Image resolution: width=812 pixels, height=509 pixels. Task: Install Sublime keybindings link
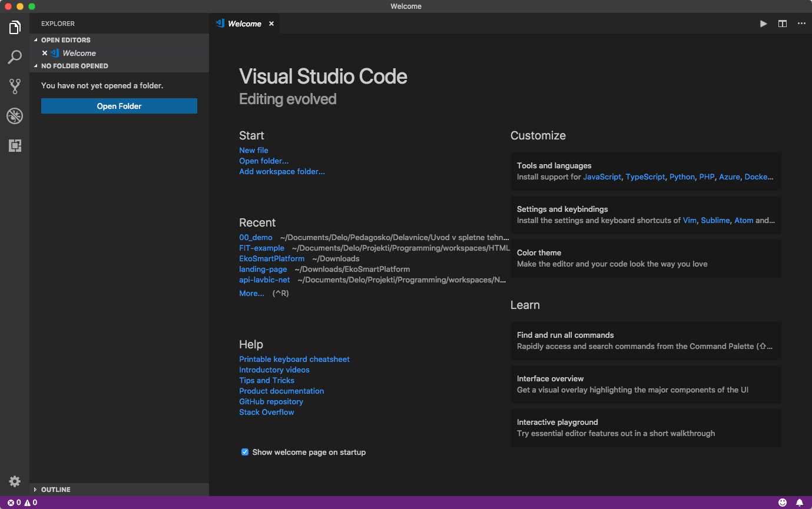click(715, 220)
